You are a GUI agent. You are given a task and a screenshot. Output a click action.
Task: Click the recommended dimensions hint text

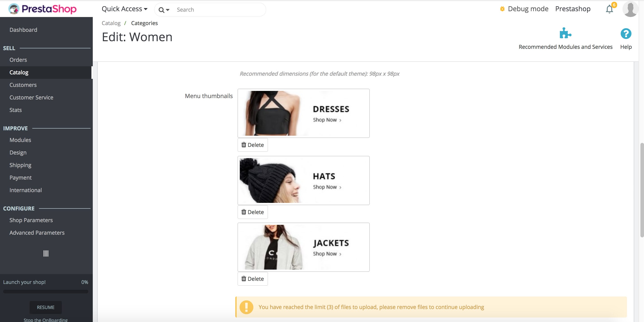click(x=320, y=74)
